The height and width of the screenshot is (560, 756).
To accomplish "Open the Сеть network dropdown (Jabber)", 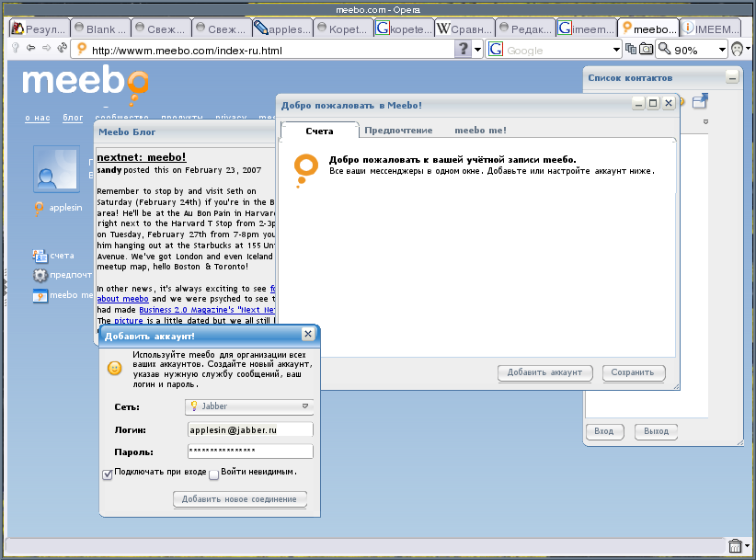I will tap(249, 406).
